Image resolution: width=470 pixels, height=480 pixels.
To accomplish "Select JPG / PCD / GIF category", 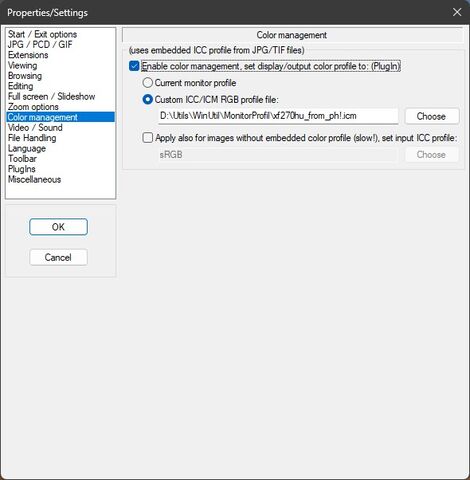I will [x=40, y=45].
